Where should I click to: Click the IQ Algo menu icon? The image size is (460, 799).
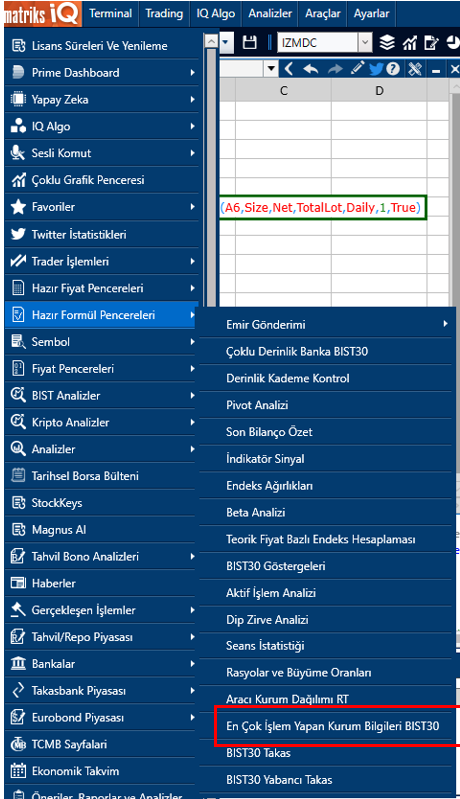18,126
